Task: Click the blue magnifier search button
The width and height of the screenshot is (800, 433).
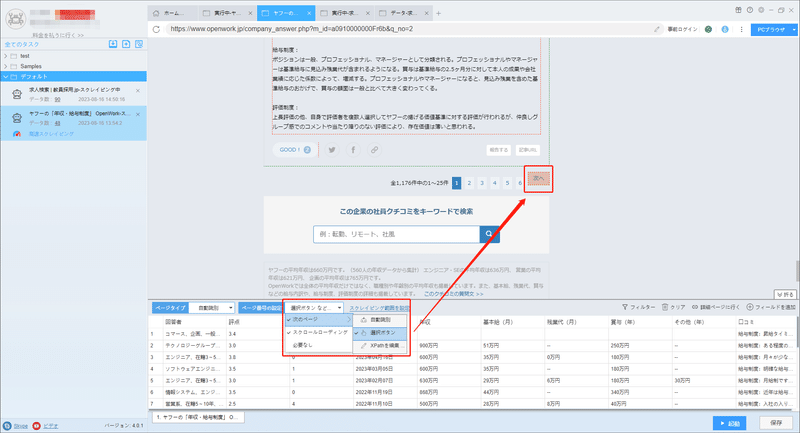Action: pos(489,234)
